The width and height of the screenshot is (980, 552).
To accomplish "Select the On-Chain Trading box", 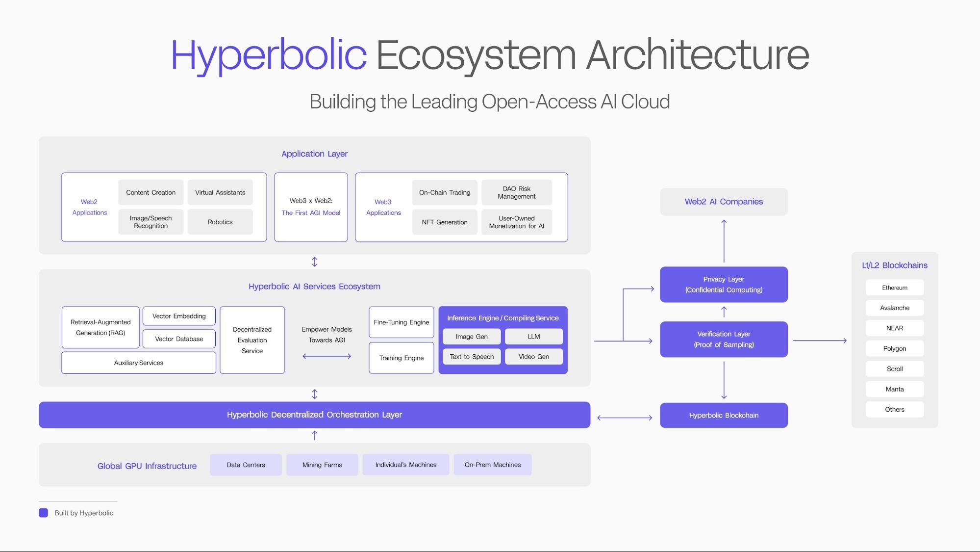I will point(445,192).
